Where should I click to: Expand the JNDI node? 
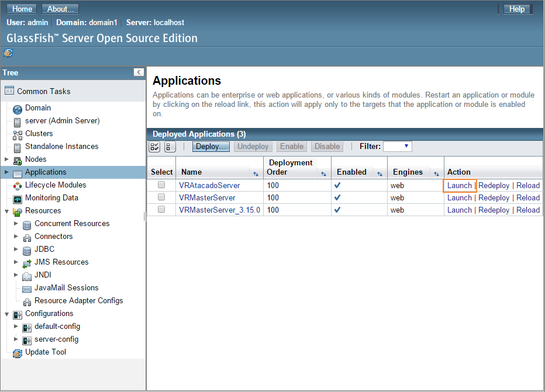pos(16,275)
